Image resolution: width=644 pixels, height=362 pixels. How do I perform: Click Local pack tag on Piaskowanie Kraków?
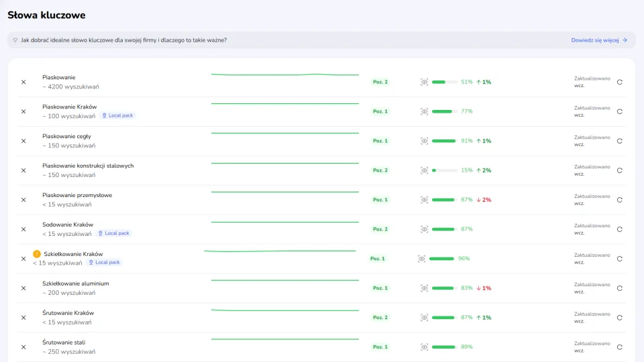[x=117, y=116]
